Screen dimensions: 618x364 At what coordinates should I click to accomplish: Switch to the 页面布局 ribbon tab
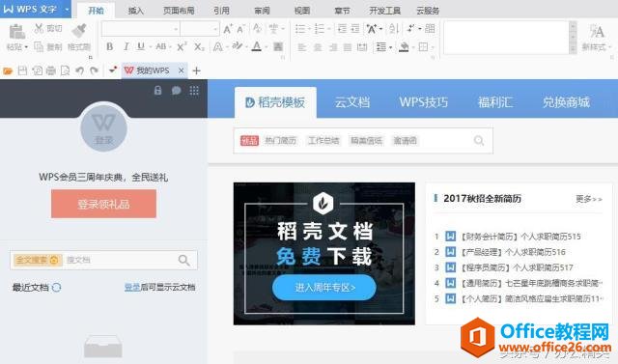click(179, 11)
